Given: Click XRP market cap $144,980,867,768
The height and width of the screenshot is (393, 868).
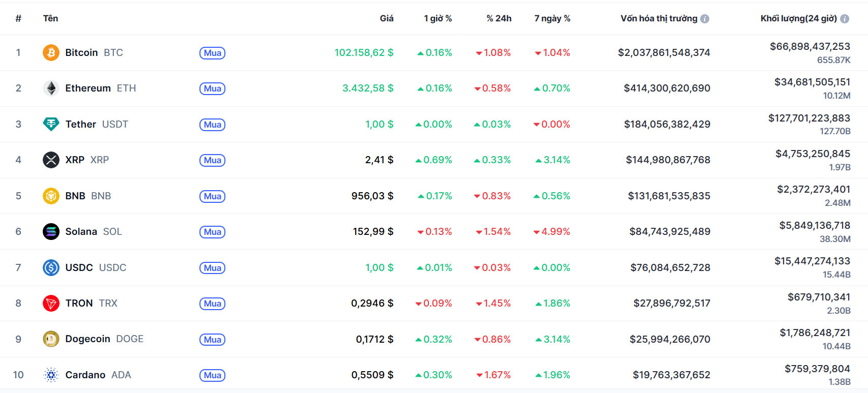Looking at the screenshot, I should (x=668, y=160).
